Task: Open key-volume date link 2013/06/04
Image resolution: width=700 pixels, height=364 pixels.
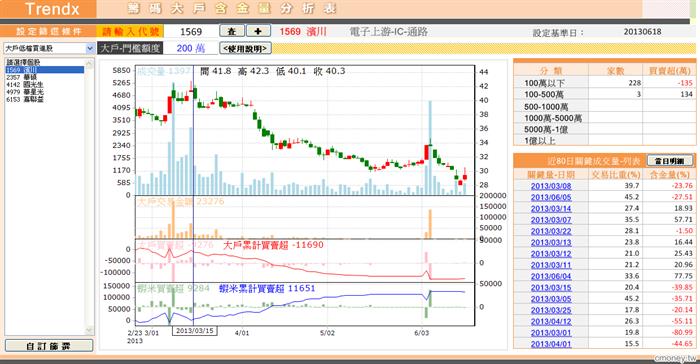Action: pyautogui.click(x=551, y=276)
